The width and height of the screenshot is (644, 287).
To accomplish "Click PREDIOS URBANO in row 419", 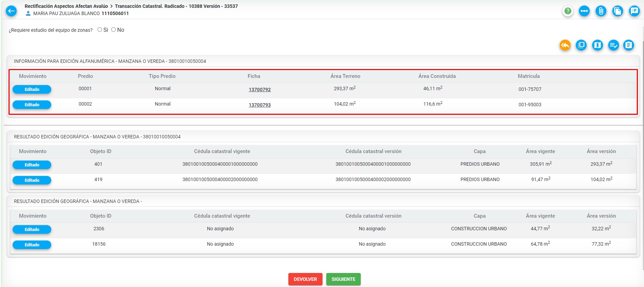I will pyautogui.click(x=480, y=179).
